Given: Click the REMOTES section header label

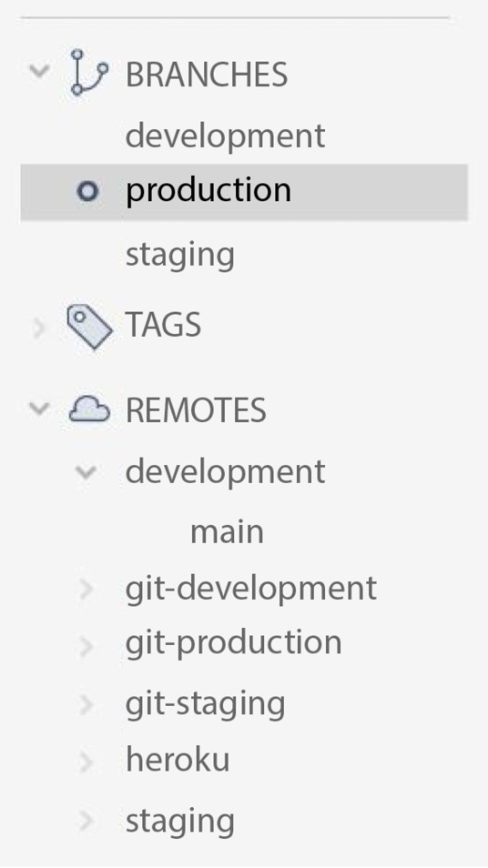Looking at the screenshot, I should pyautogui.click(x=196, y=410).
